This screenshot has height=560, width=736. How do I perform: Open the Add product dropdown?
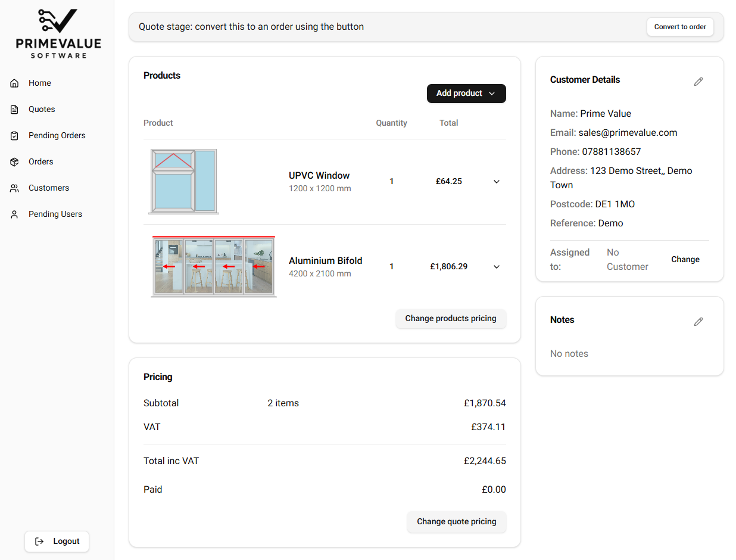point(466,94)
